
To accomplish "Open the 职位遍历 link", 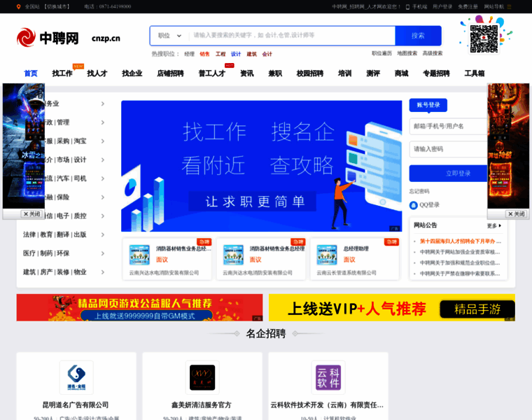I will 381,53.
